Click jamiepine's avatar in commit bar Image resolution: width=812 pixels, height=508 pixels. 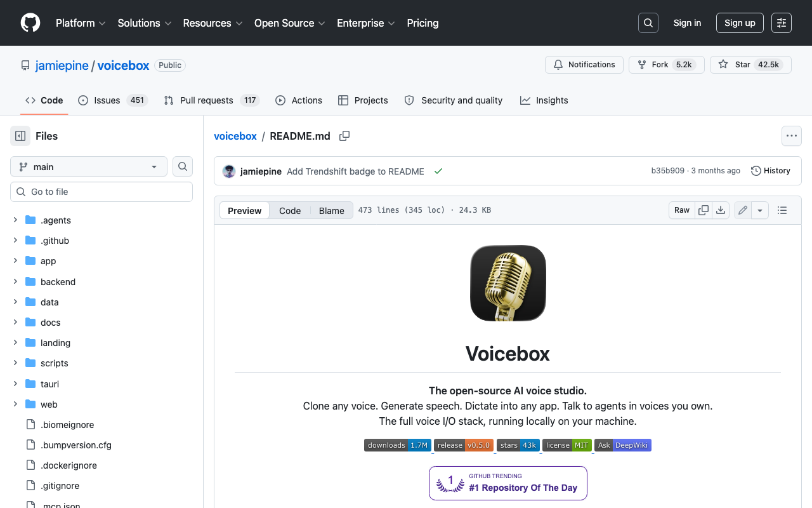(229, 171)
